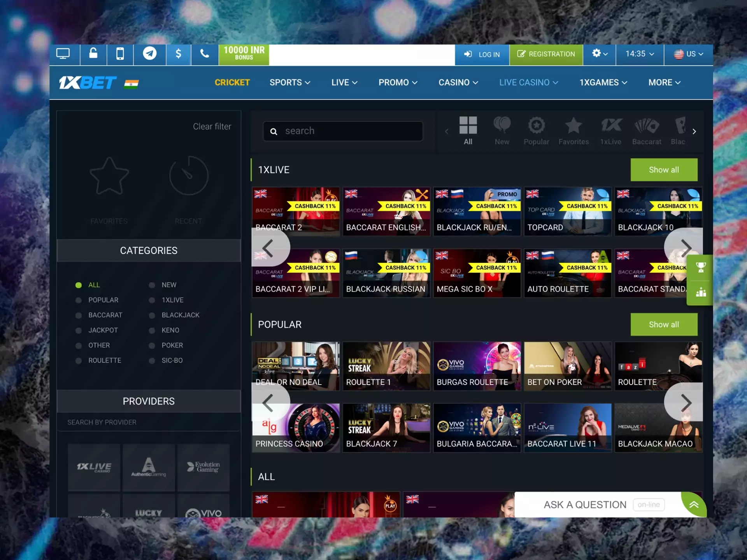747x560 pixels.
Task: Expand the LIVE CASINO dropdown menu
Action: [x=529, y=82]
